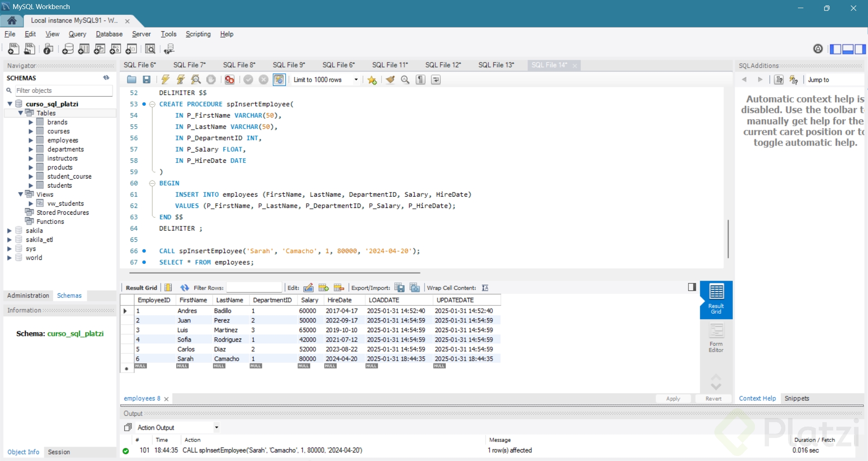This screenshot has width=868, height=461.
Task: Open the Action Output dropdown
Action: (x=217, y=428)
